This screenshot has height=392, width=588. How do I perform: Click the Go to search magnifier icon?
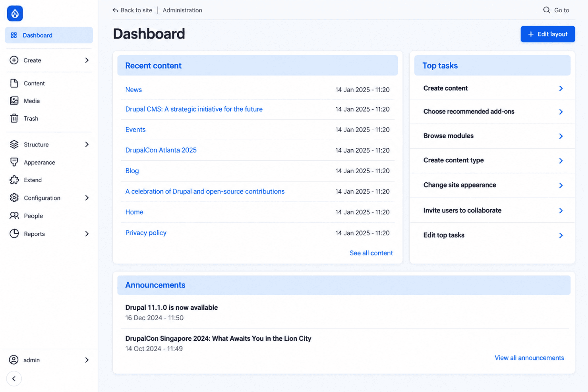pyautogui.click(x=547, y=10)
